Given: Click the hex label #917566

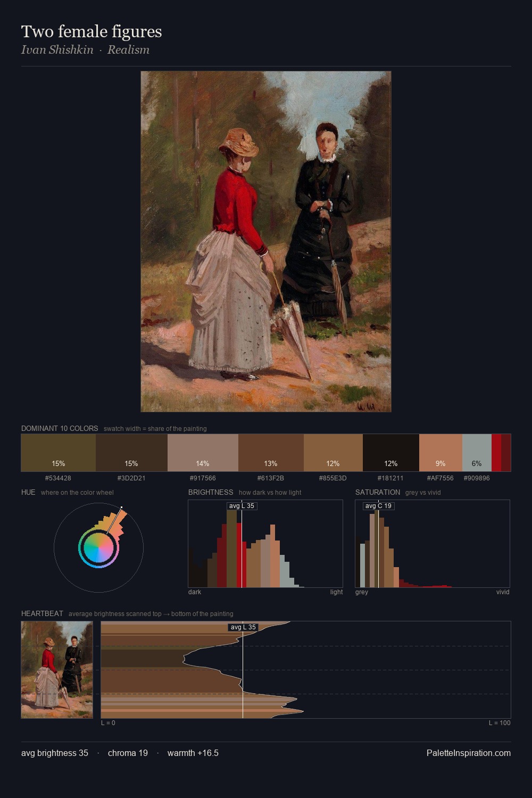Looking at the screenshot, I should pyautogui.click(x=203, y=478).
